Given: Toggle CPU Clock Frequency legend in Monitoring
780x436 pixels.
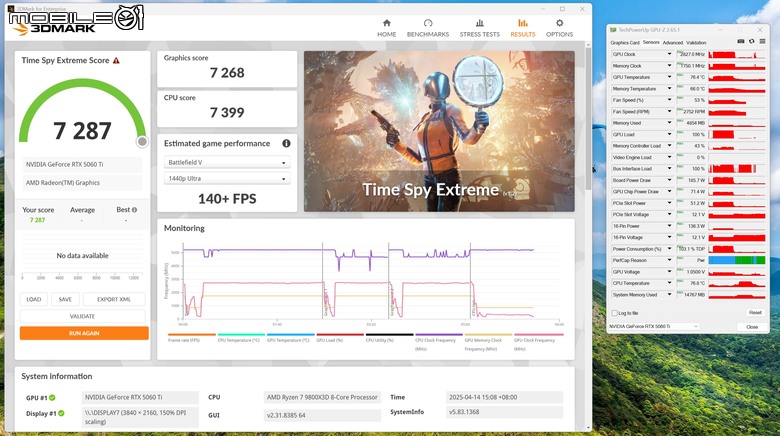Looking at the screenshot, I should point(439,342).
